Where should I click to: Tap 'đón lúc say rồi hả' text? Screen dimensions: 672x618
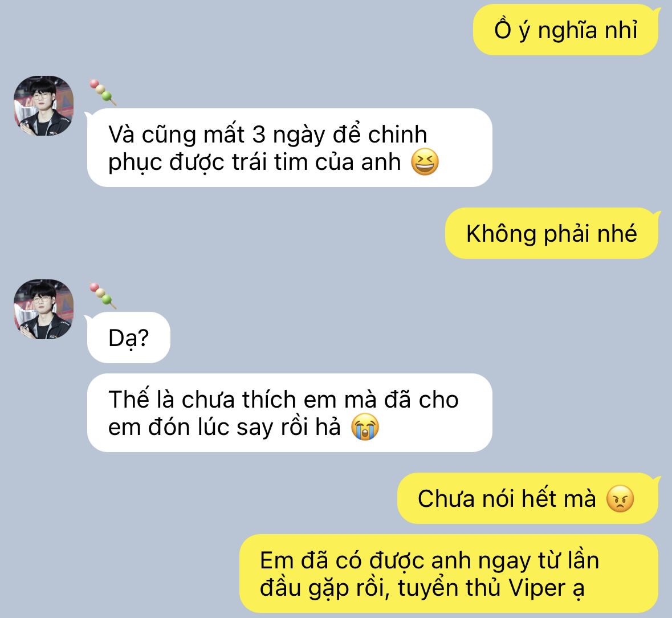click(x=245, y=427)
